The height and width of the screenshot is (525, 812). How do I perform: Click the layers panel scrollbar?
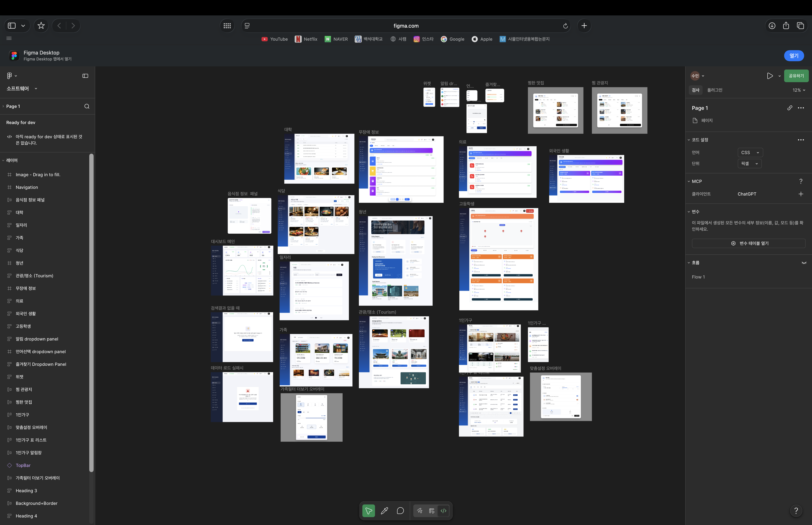pyautogui.click(x=91, y=313)
